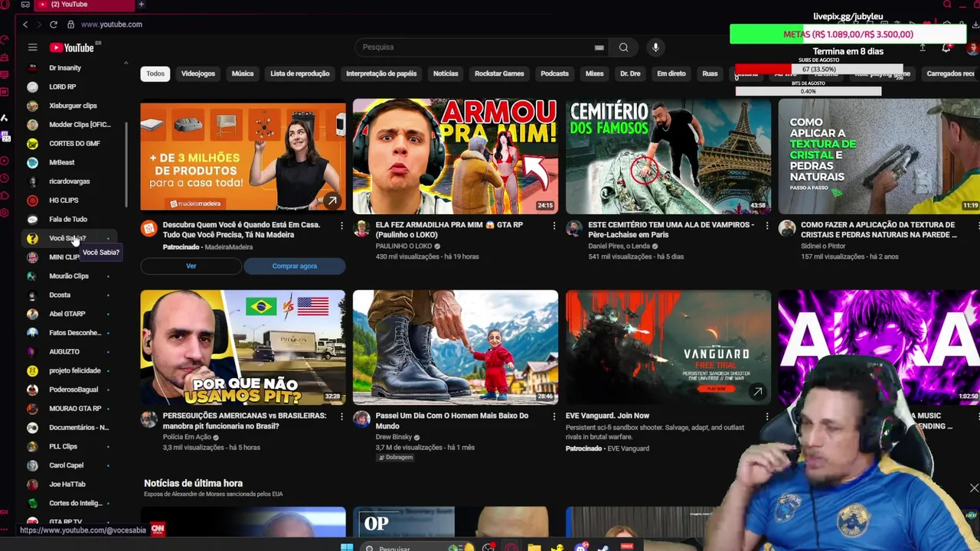
Task: Open options menu for Père-Lachaise cemetery video
Action: coord(767,226)
